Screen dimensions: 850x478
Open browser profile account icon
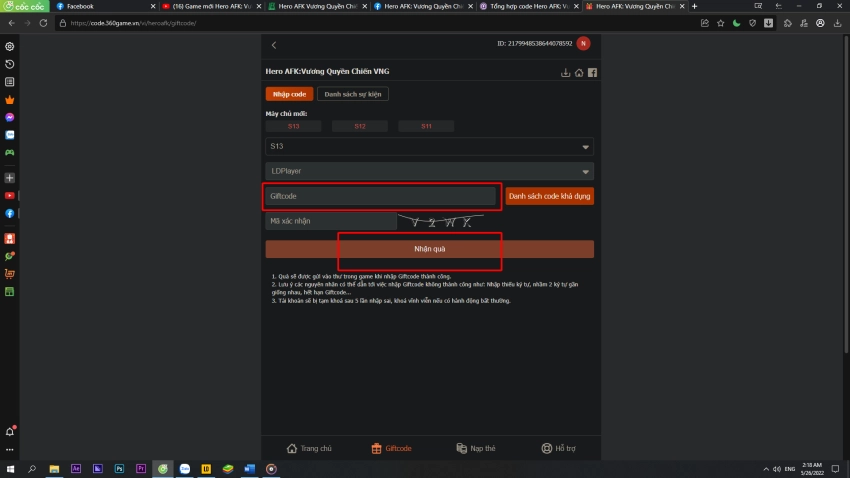point(820,23)
